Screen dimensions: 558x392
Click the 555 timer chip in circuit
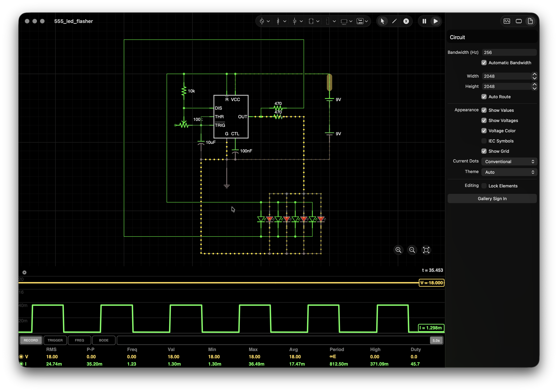[231, 117]
